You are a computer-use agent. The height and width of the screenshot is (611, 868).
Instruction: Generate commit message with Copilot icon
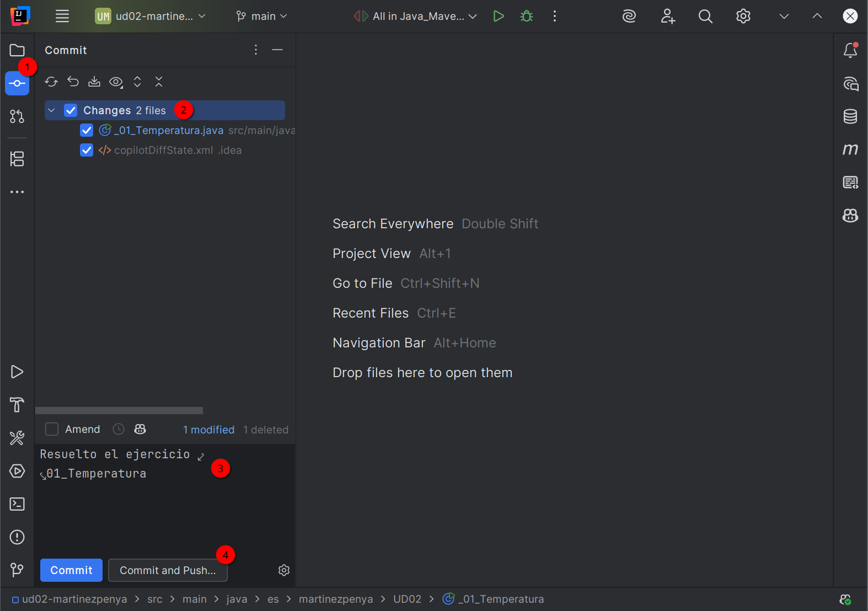(140, 429)
